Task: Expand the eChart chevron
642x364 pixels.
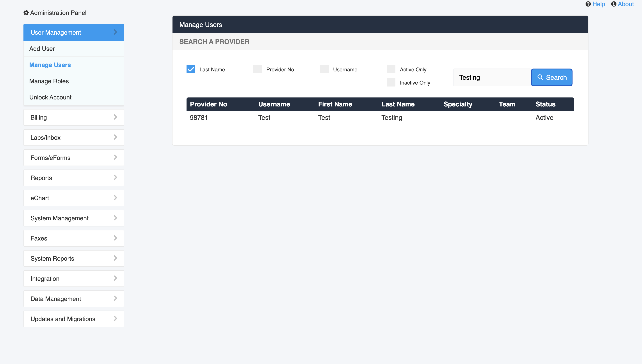Action: click(115, 198)
